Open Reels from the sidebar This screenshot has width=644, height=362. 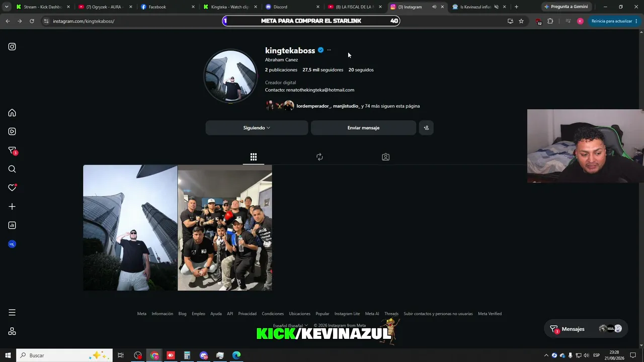tap(12, 131)
